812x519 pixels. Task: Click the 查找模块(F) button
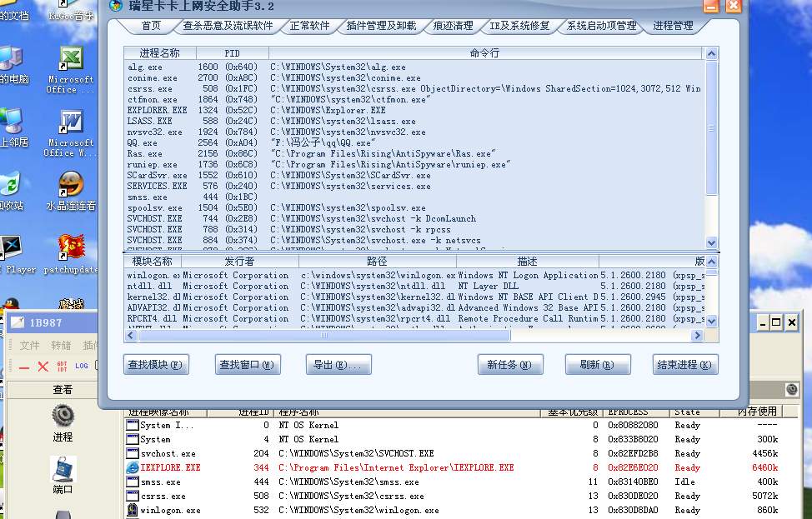coord(156,364)
